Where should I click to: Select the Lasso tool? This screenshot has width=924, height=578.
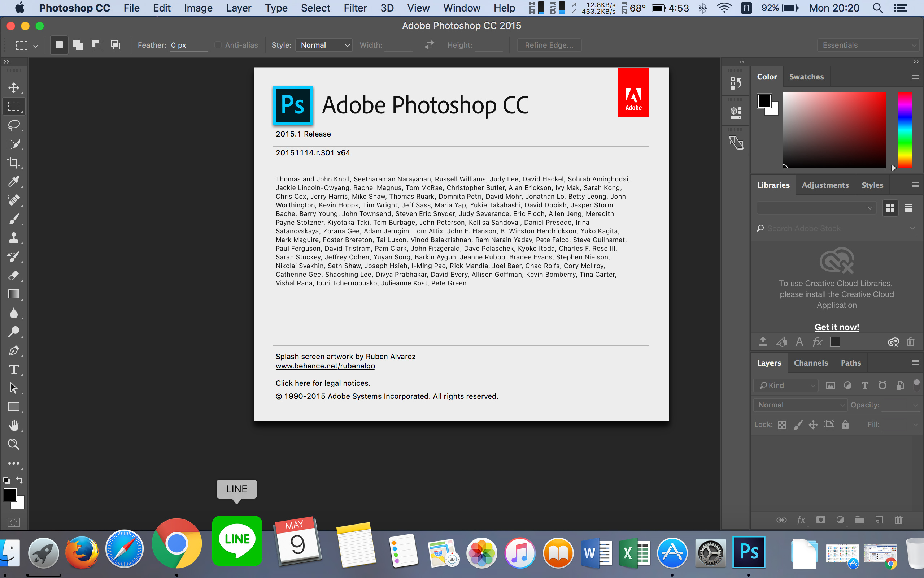pyautogui.click(x=14, y=125)
